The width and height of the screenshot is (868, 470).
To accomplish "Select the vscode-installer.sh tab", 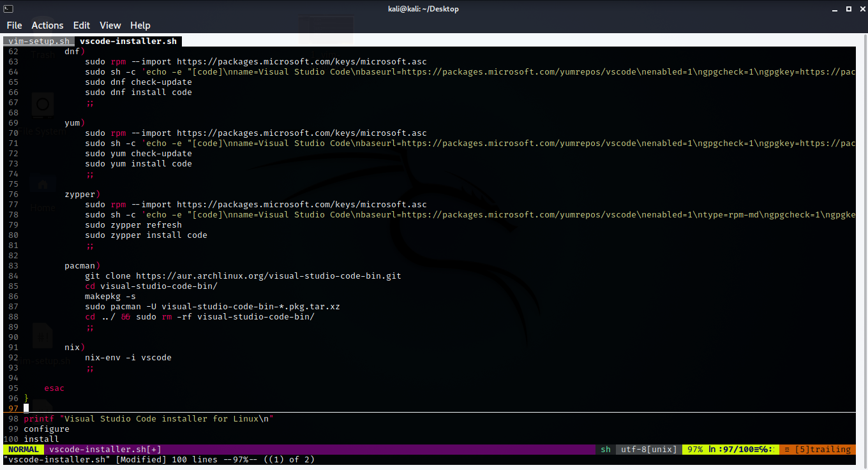I will (x=128, y=41).
